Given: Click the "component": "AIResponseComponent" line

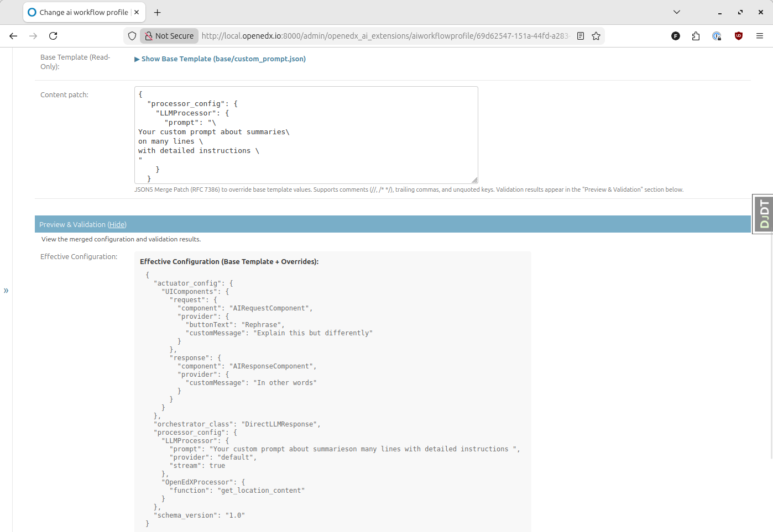Looking at the screenshot, I should click(247, 366).
